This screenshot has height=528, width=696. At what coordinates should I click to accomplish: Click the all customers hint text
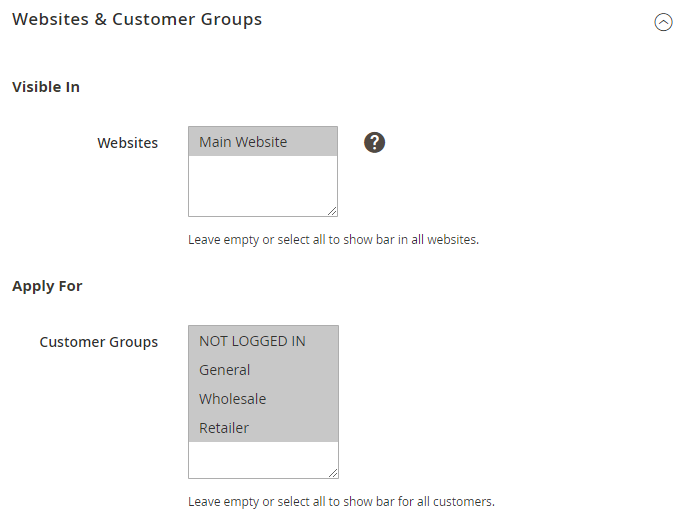coord(341,502)
